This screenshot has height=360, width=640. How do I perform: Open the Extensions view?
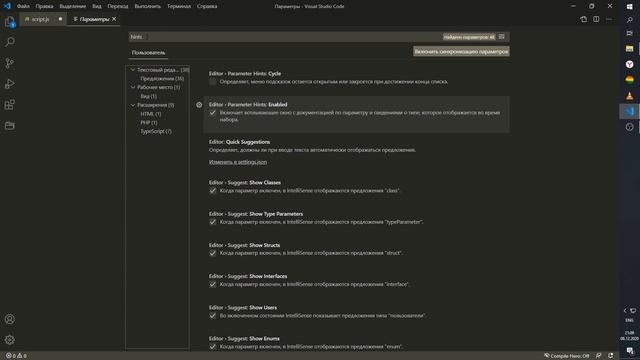coord(10,104)
